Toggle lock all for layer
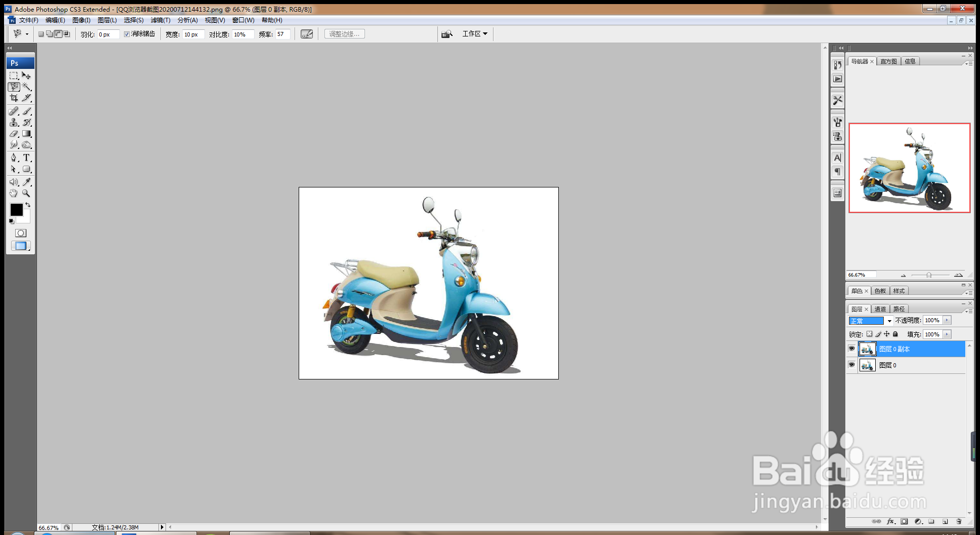The image size is (980, 535). 895,334
